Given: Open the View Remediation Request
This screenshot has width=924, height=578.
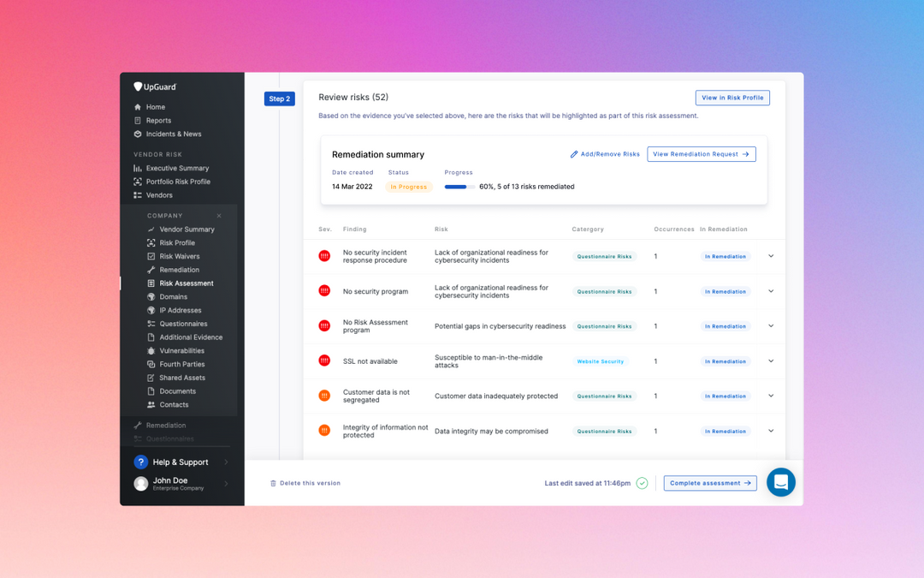Looking at the screenshot, I should 701,154.
